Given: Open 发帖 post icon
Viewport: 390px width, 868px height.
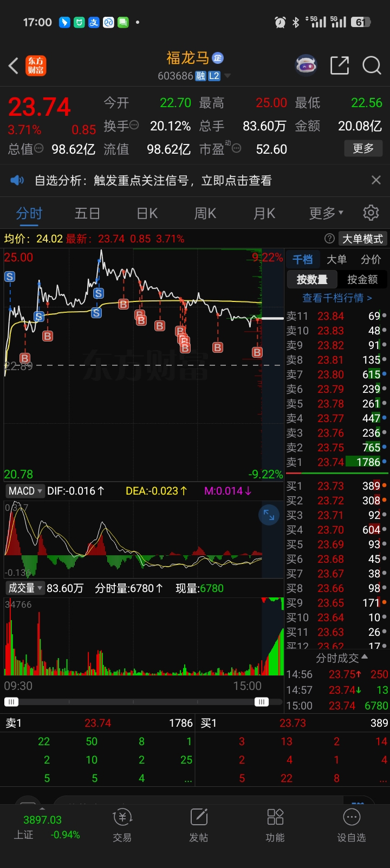Looking at the screenshot, I should coord(199,825).
